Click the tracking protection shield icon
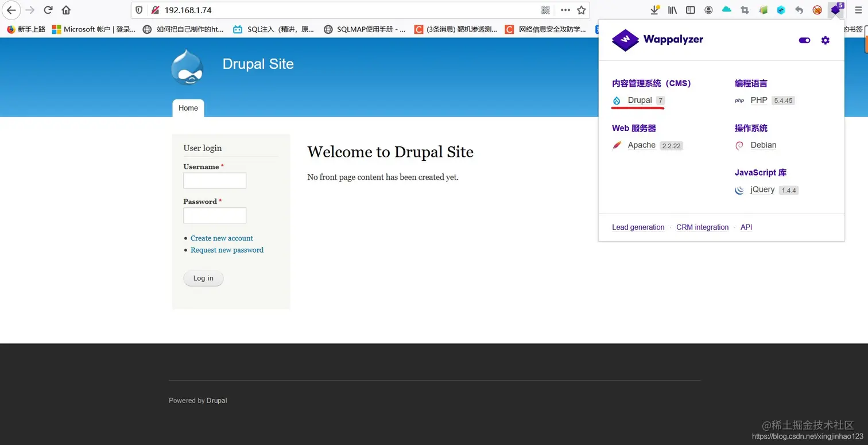The width and height of the screenshot is (868, 445). (x=139, y=10)
